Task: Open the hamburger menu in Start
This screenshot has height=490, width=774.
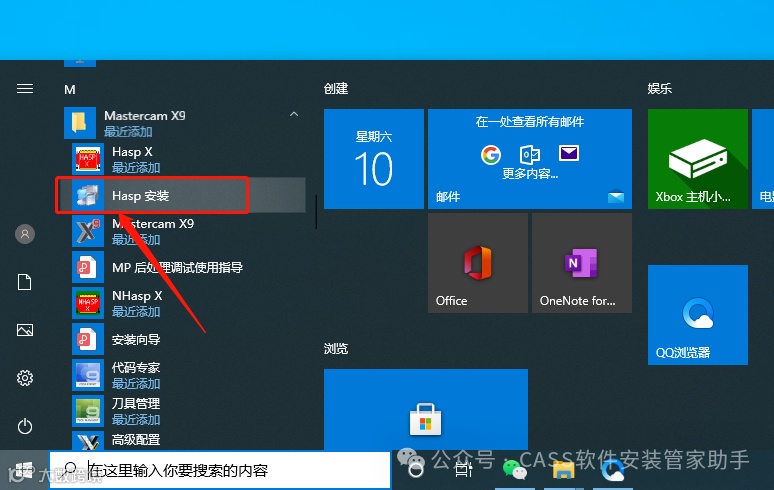Action: pyautogui.click(x=25, y=88)
